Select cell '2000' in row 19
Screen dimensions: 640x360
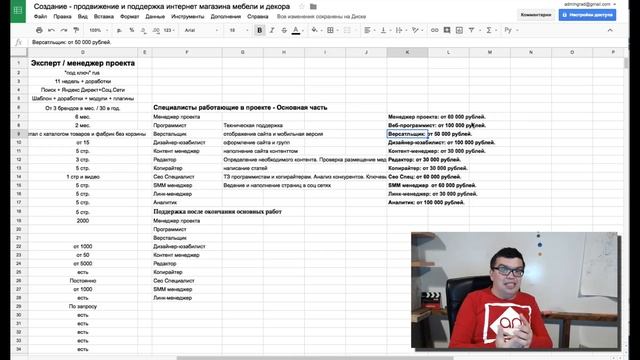[x=83, y=221]
